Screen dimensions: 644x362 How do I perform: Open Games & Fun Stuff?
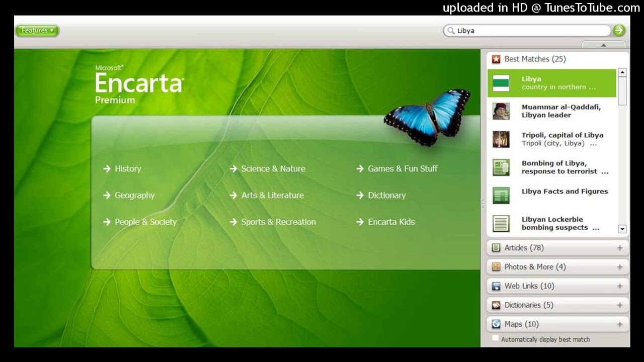(403, 169)
